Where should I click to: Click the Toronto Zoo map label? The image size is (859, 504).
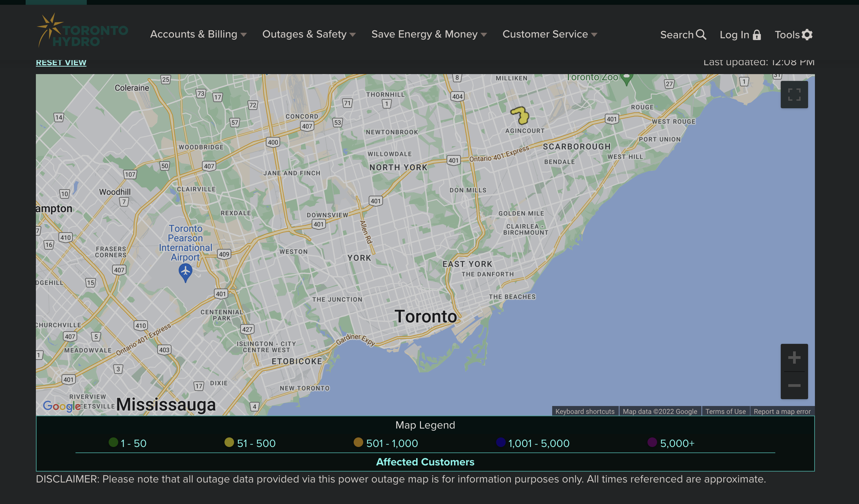(592, 77)
